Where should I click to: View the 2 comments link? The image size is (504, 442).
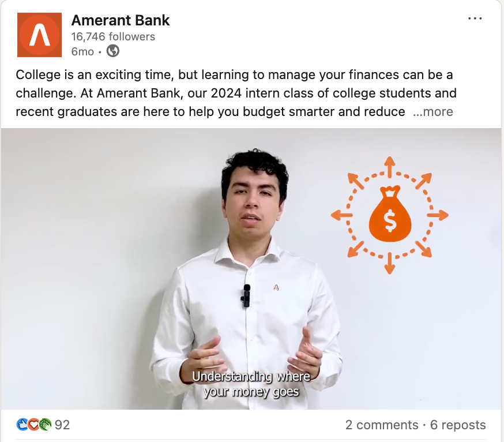coord(382,425)
